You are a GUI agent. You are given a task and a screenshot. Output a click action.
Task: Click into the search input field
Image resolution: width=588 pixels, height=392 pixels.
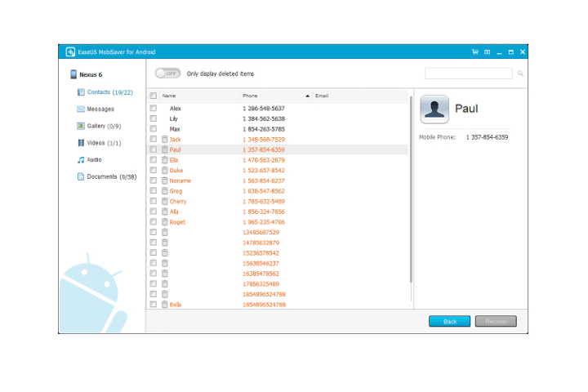pos(469,73)
